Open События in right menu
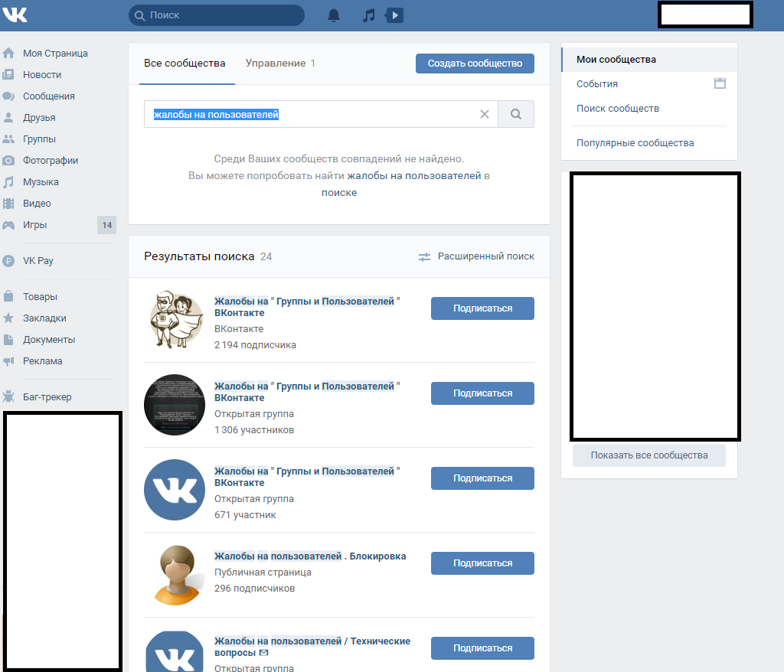The image size is (784, 672). (597, 84)
